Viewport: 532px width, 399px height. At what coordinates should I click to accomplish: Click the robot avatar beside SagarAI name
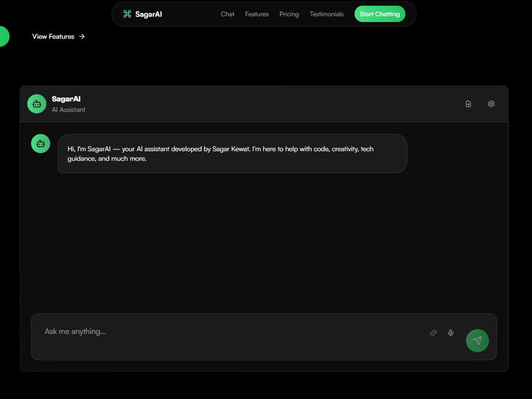[x=37, y=104]
